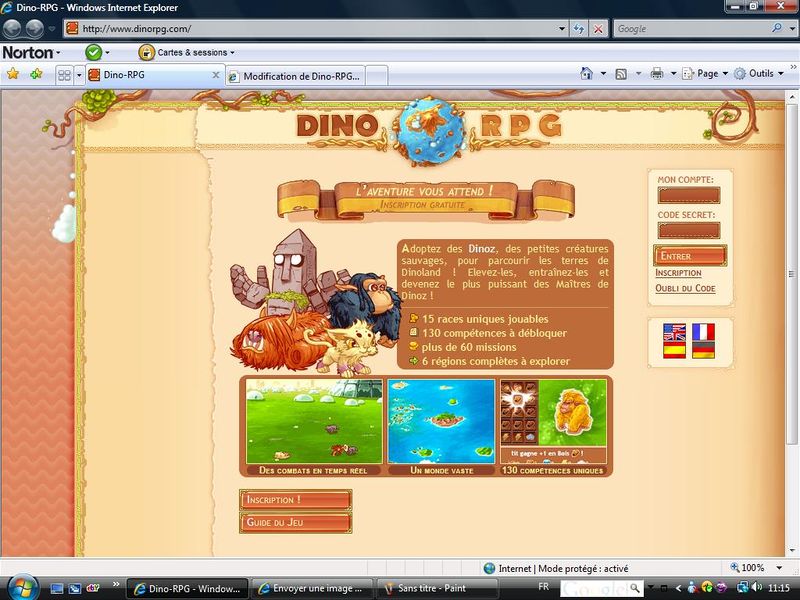The width and height of the screenshot is (800, 600).
Task: Open Sans titre - Paint taskbar window
Action: point(437,589)
